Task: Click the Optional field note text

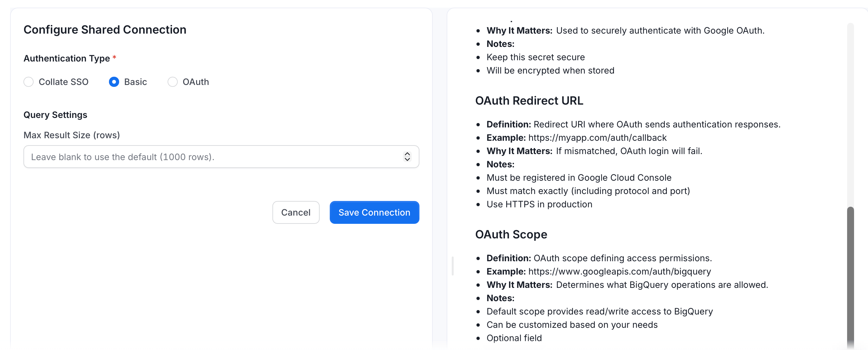Action: coord(514,338)
